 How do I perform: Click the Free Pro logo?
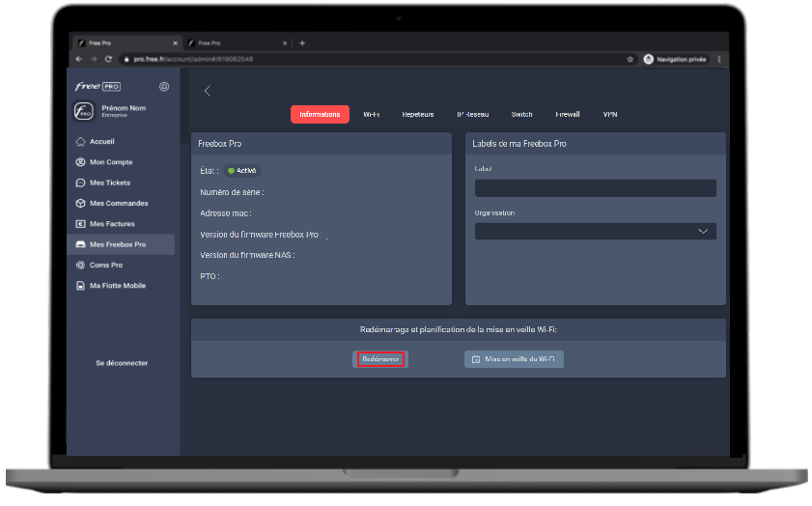click(98, 87)
